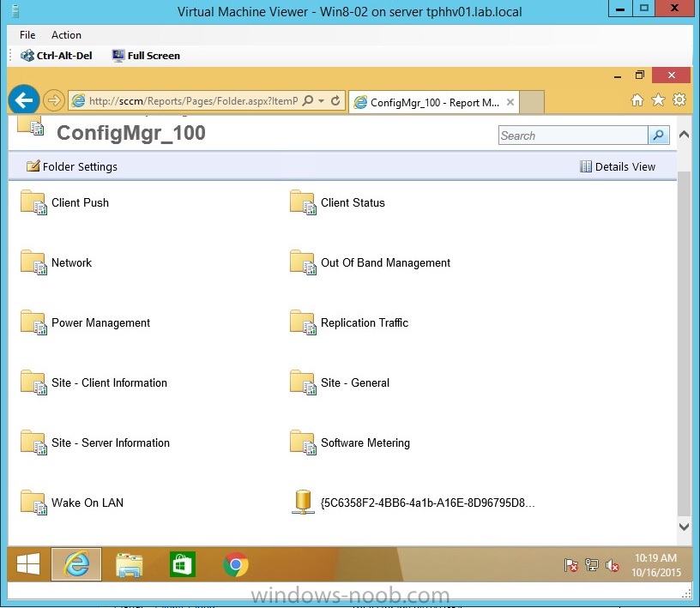This screenshot has width=700, height=608.
Task: Open the Network link
Action: click(71, 262)
